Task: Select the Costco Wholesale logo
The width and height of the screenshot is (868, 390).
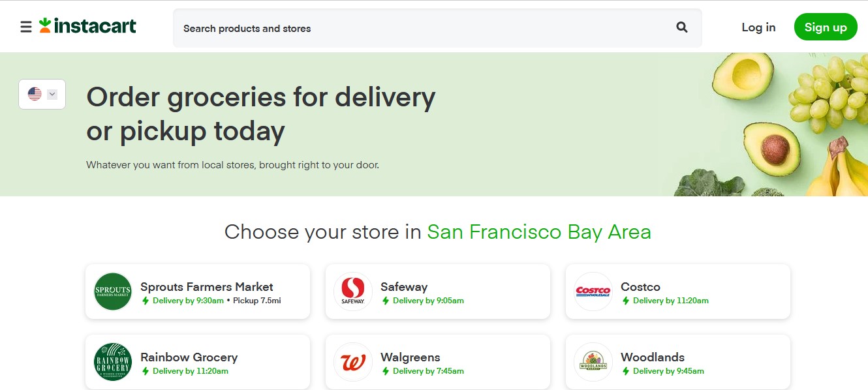Action: click(593, 292)
